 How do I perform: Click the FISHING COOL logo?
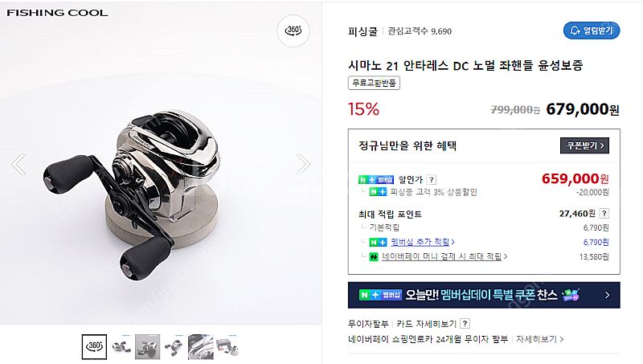[57, 13]
